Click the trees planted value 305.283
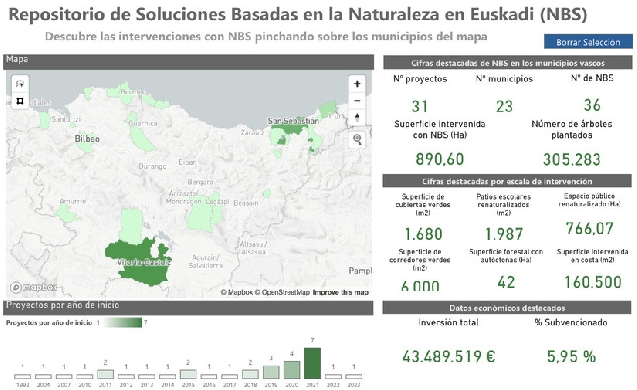 (572, 159)
